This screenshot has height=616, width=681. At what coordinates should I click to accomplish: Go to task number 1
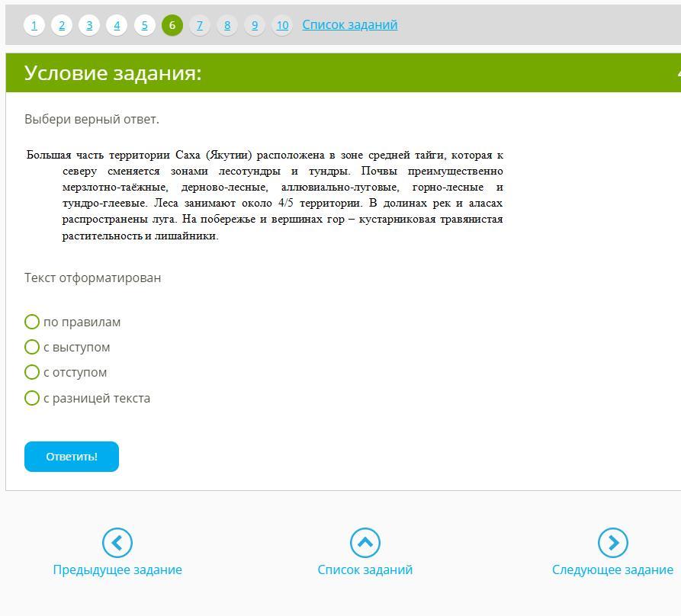tap(34, 25)
